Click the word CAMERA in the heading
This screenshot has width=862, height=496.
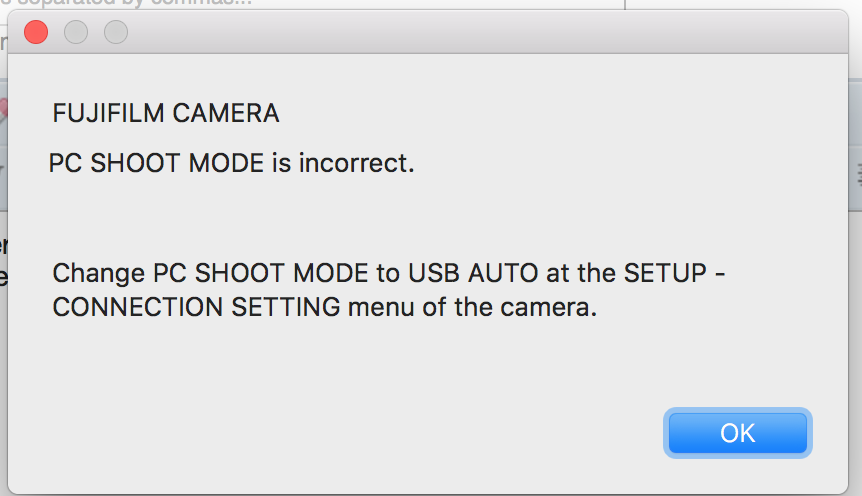coord(226,113)
